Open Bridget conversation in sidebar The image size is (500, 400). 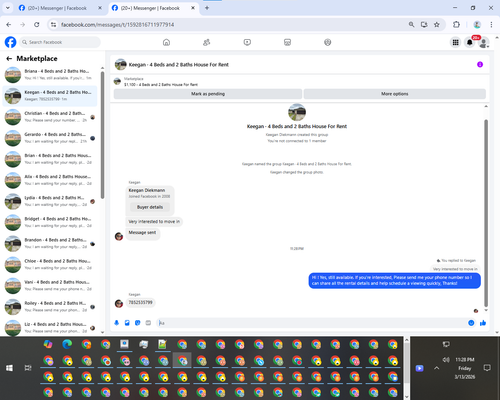click(50, 222)
